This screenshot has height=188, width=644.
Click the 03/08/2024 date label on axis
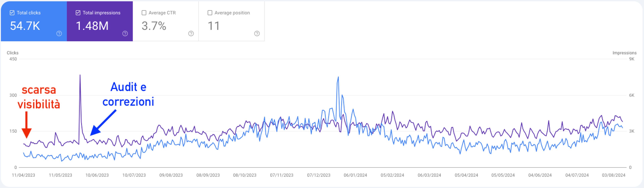click(x=613, y=175)
